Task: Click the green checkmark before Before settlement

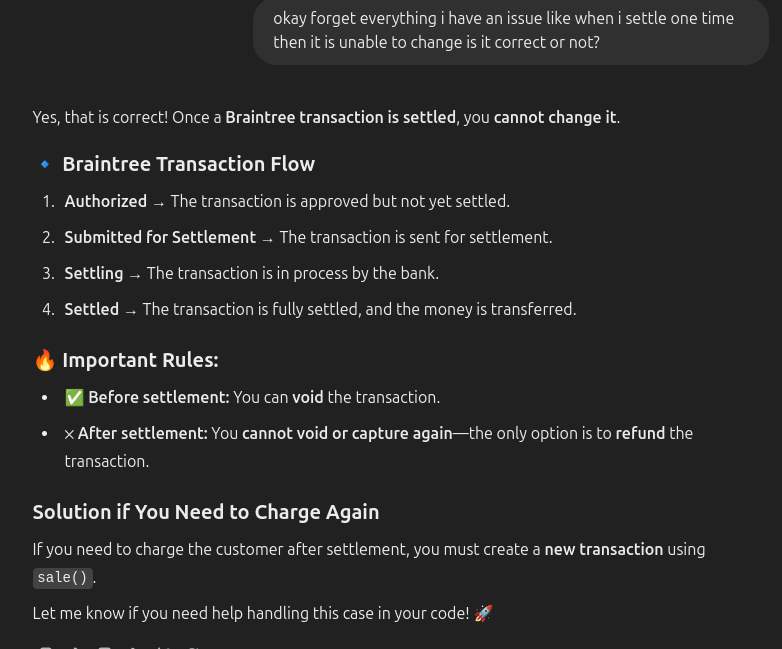Action: tap(74, 398)
